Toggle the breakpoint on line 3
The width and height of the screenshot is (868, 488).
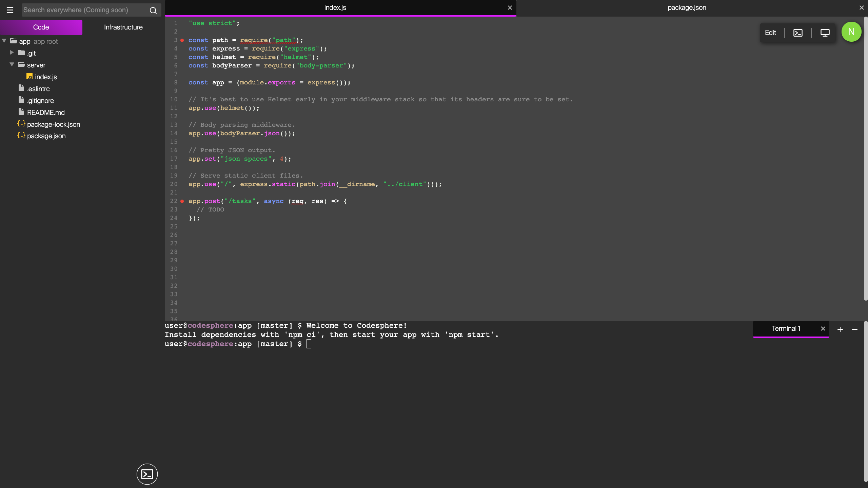(182, 40)
